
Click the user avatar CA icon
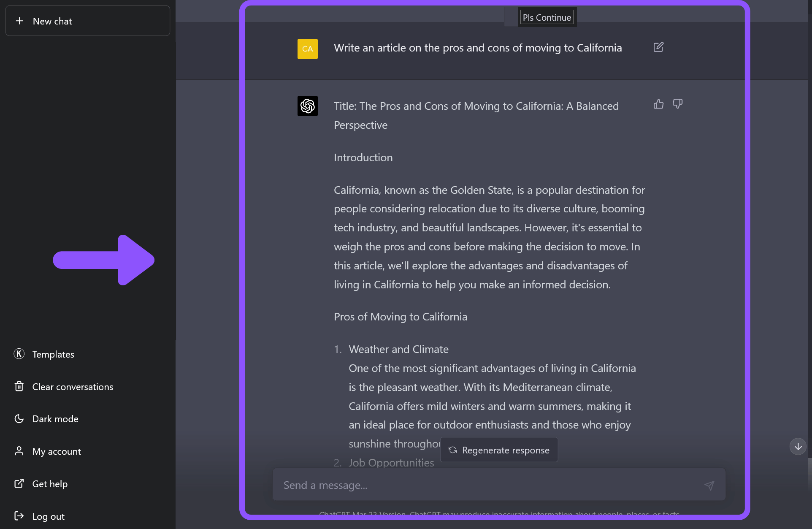click(x=307, y=49)
